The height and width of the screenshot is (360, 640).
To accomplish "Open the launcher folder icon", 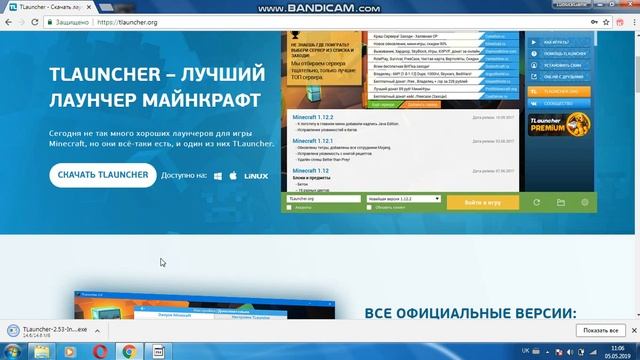I will (x=561, y=202).
